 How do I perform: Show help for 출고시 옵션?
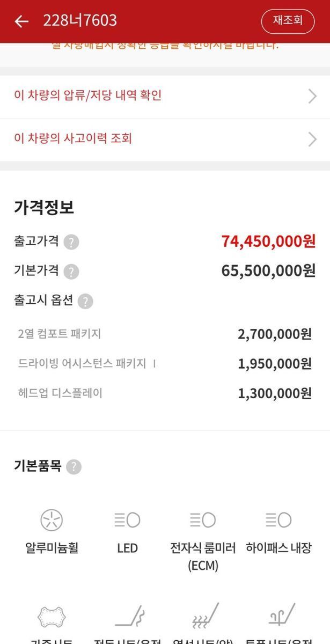[x=85, y=301]
